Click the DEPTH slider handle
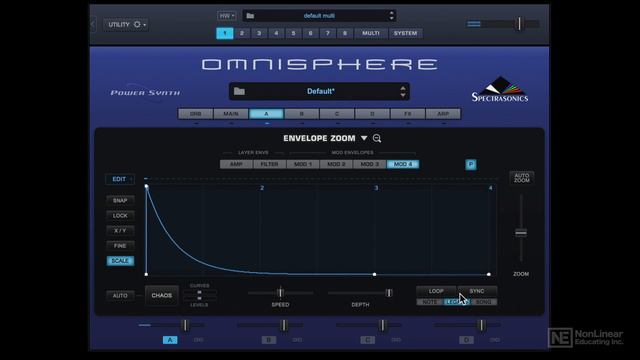The height and width of the screenshot is (360, 640). tap(389, 293)
